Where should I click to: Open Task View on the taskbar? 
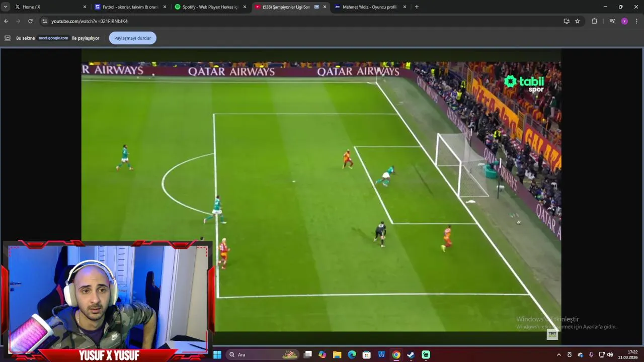click(x=308, y=354)
